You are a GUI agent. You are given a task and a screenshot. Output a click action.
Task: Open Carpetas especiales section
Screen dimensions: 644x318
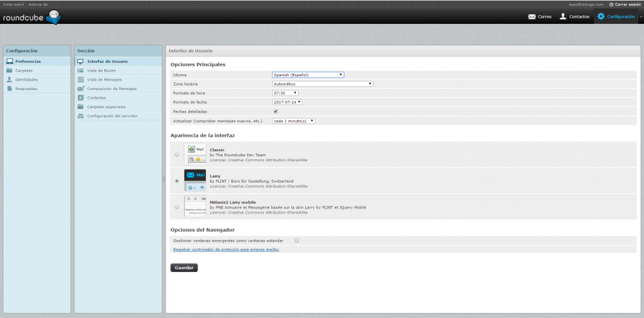tap(118, 107)
